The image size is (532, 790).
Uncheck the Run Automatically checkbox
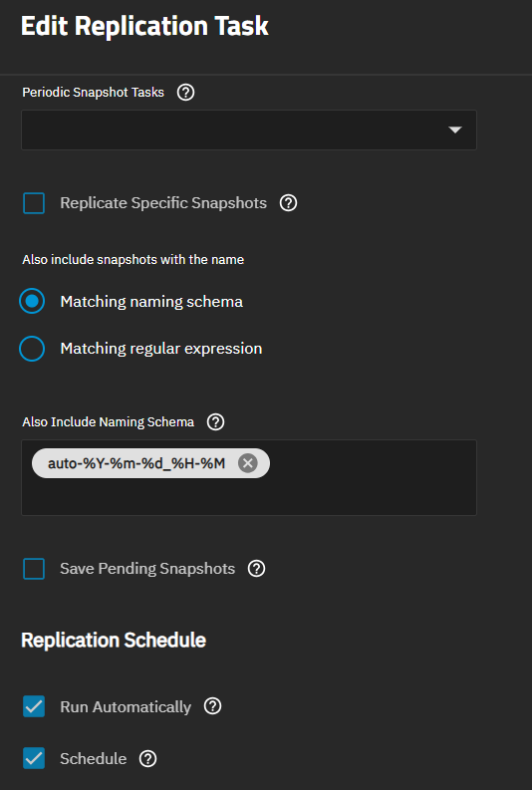point(34,706)
